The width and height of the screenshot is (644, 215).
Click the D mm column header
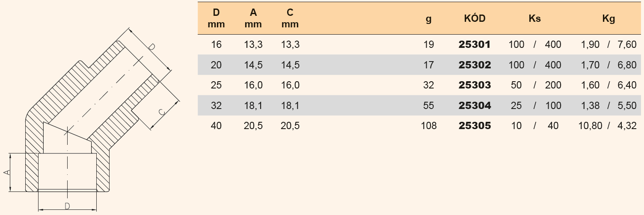216,19
